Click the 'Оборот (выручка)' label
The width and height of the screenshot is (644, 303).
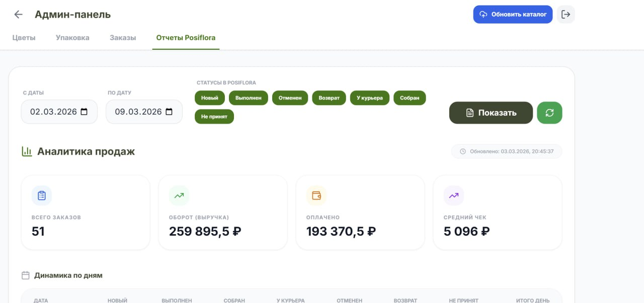coord(199,218)
